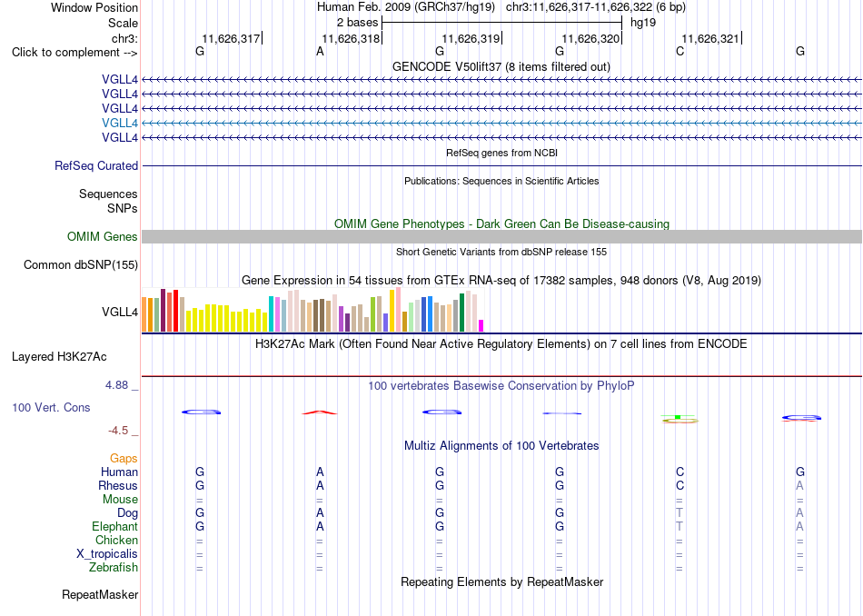Click the VGLL4 GTEx expression label

[x=119, y=313]
